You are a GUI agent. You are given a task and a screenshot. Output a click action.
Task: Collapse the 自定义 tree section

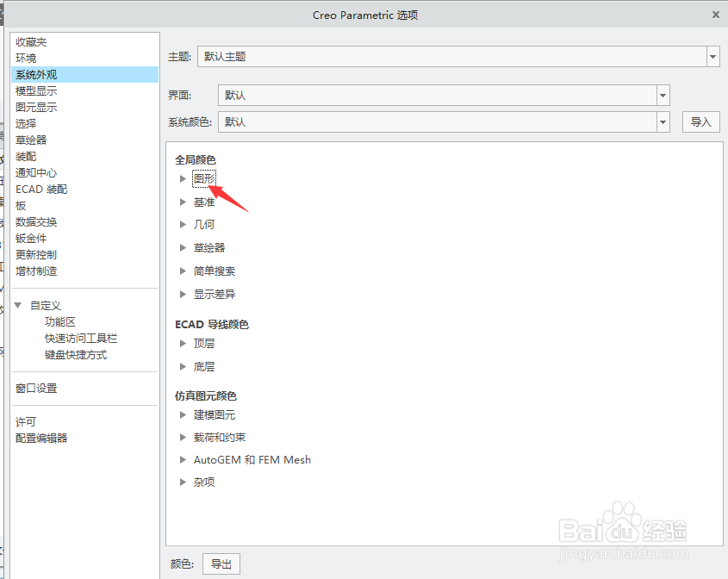[x=18, y=306]
